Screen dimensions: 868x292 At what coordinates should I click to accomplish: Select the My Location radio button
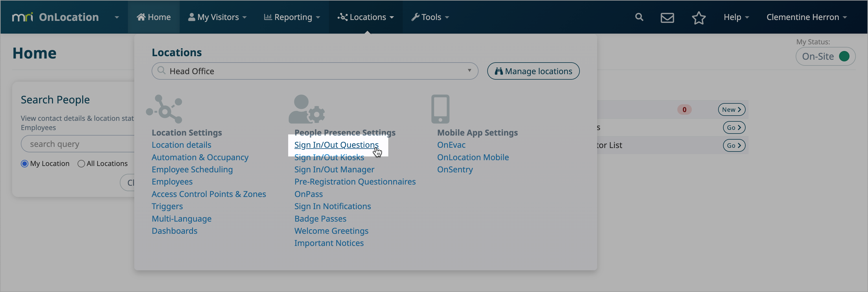tap(24, 164)
